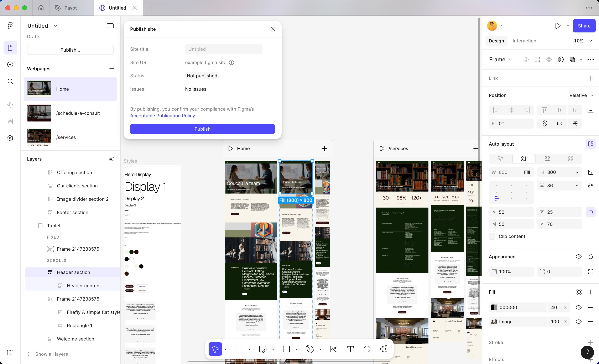Viewport: 599px width, 364px height.
Task: Click Align horizontal centers icon
Action: coord(511,110)
